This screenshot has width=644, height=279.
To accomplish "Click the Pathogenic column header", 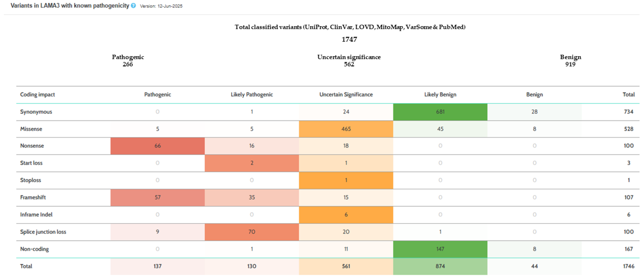I will (x=158, y=94).
